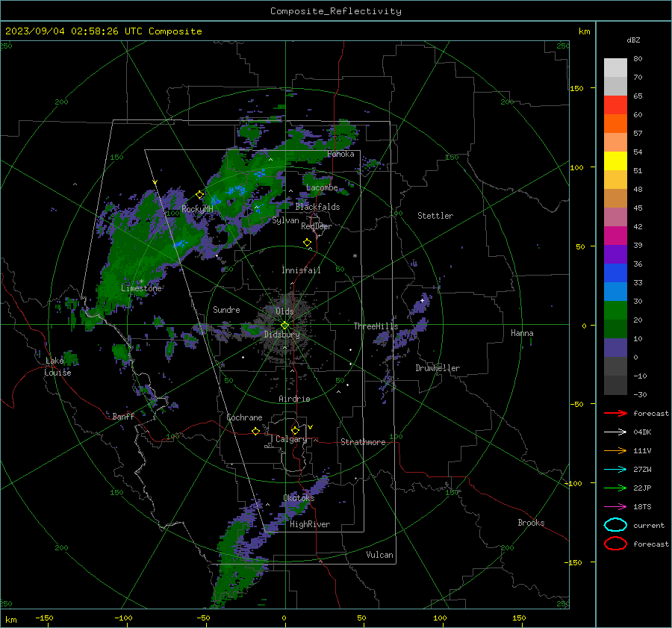Click the Calgary city label
The image size is (672, 628).
click(x=291, y=439)
